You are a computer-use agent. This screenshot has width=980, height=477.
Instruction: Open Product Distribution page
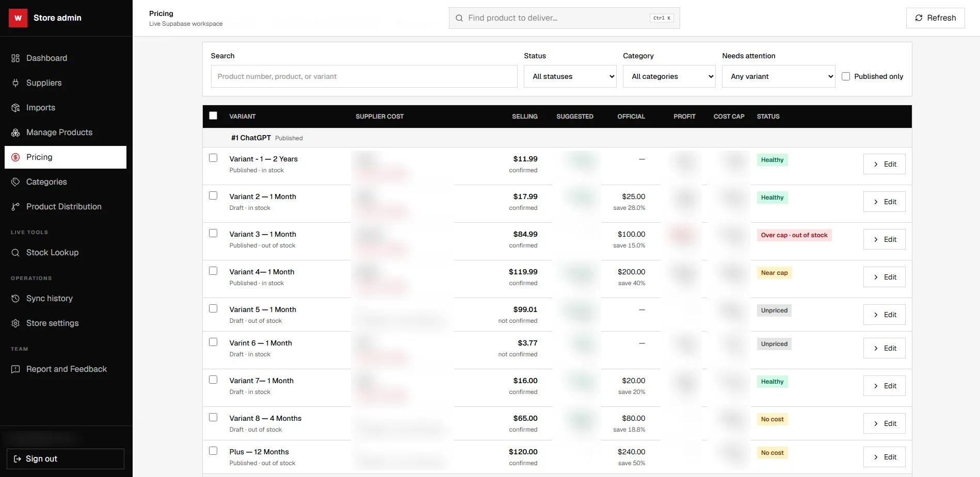pyautogui.click(x=66, y=207)
